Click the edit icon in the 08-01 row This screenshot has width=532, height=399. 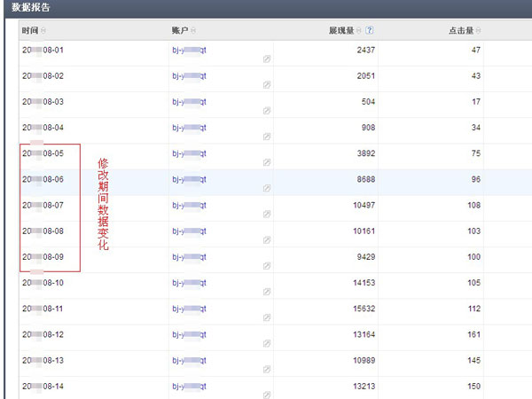click(x=267, y=59)
